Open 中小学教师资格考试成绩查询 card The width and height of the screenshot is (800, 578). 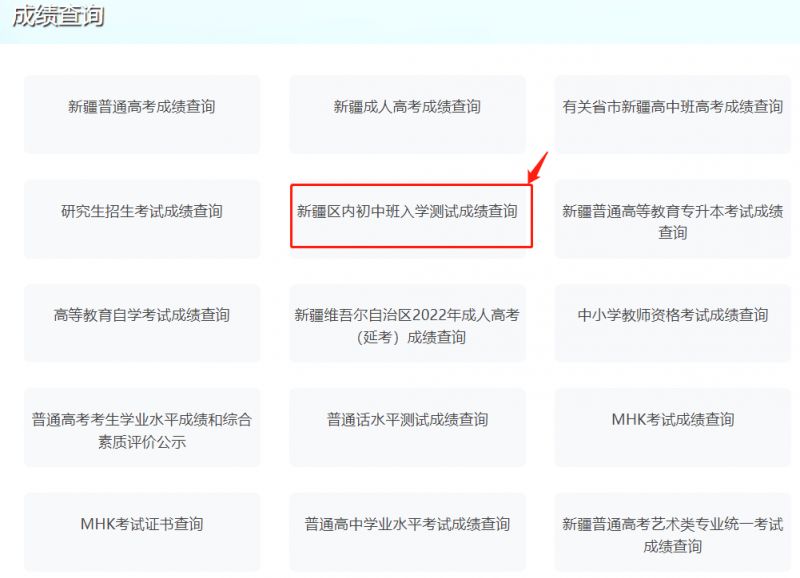coord(672,323)
